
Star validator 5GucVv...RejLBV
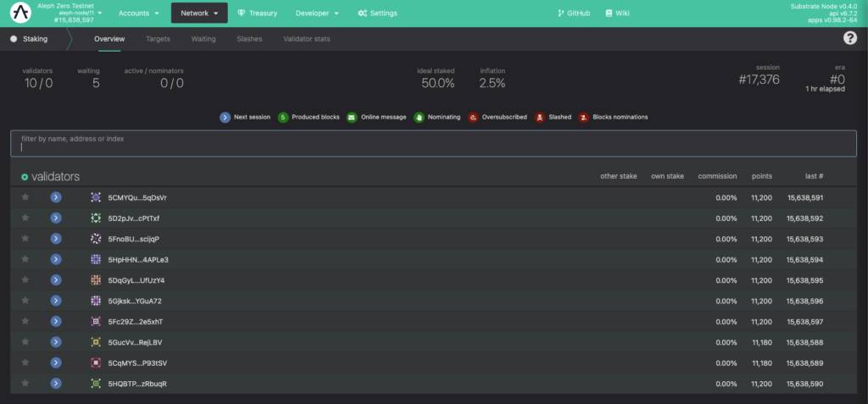[25, 342]
